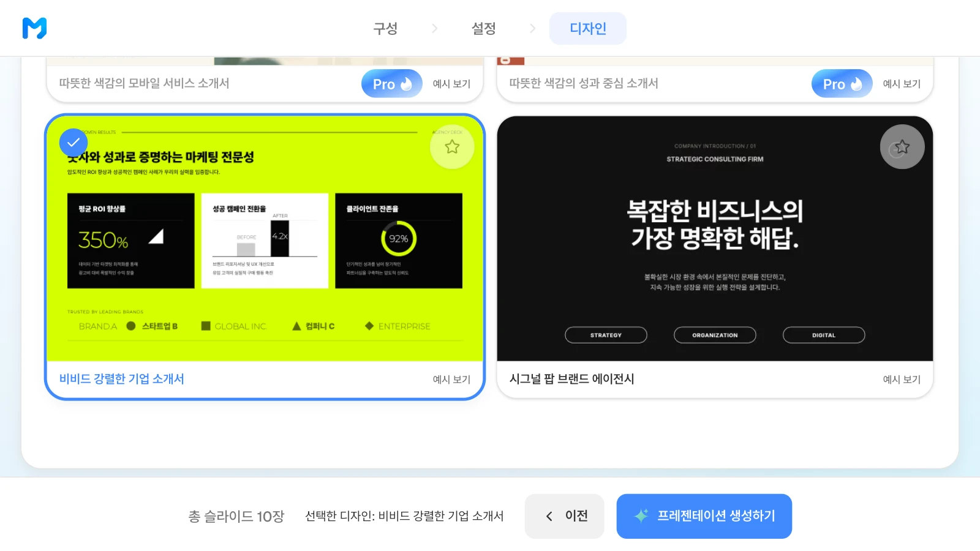Click 프레젠테이션 생성하기 button
Viewport: 980px width, 551px height.
704,516
